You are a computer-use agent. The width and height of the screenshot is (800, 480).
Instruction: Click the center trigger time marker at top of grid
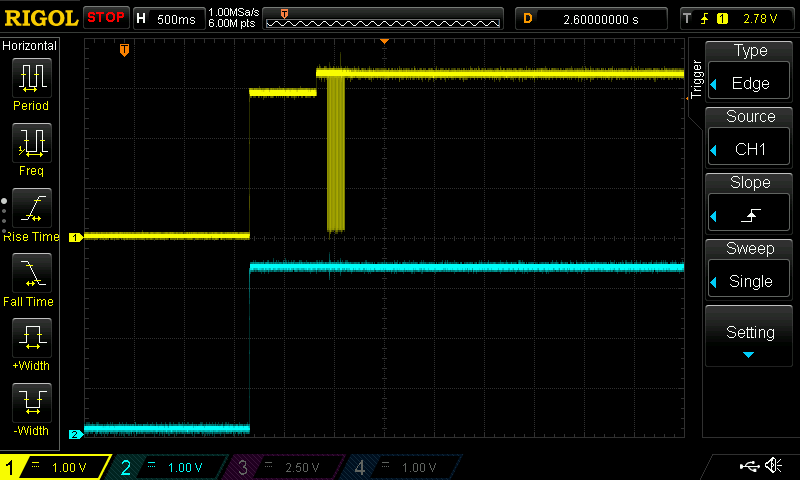coord(385,41)
